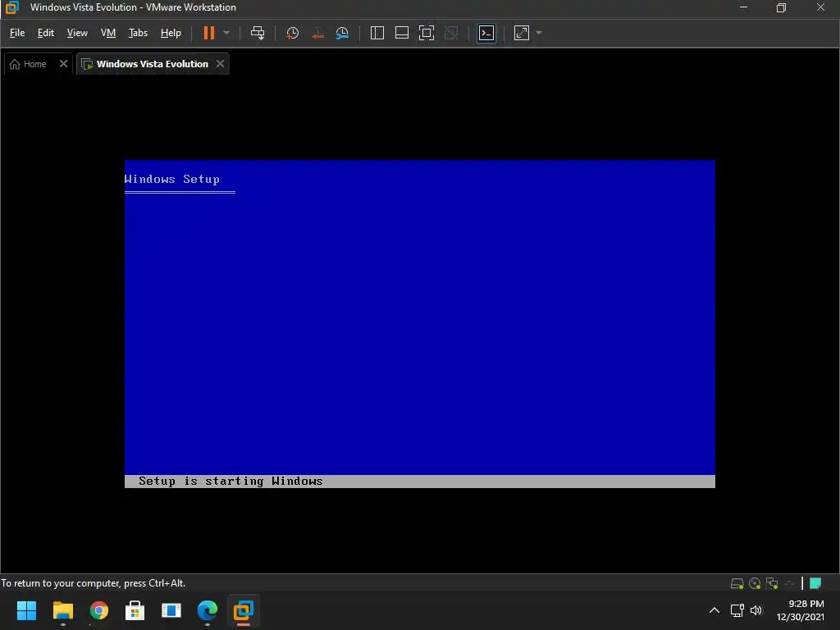Viewport: 840px width, 630px height.
Task: Open the Help menu
Action: click(171, 33)
